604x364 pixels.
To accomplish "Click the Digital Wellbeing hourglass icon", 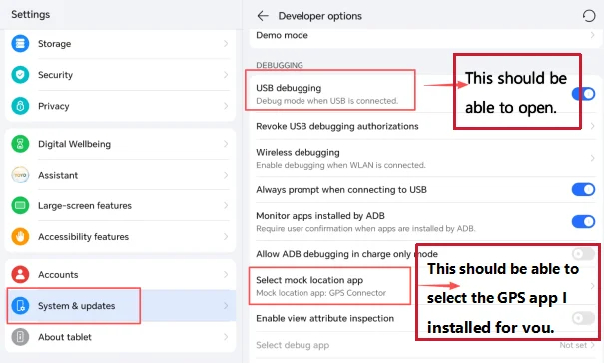I will tap(20, 144).
